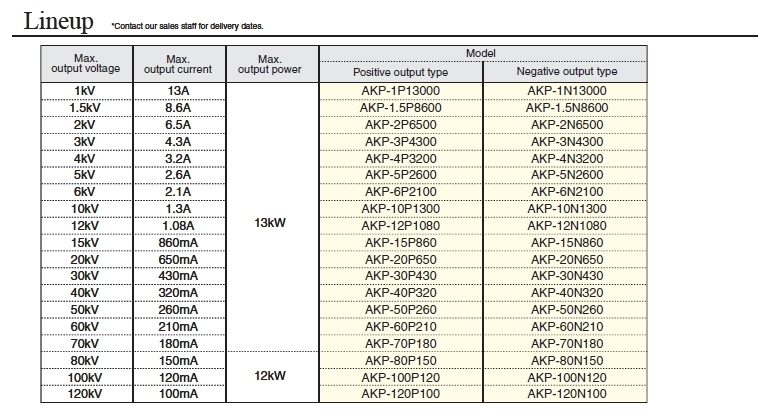Select model AKP-50N260
The width and height of the screenshot is (784, 419).
[566, 310]
